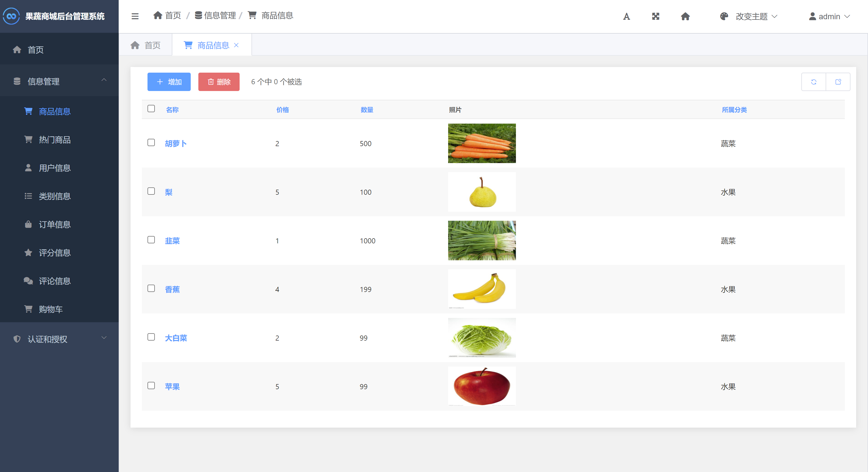Click the 增加 button to add product
Screen dimensions: 868x472
pos(169,82)
